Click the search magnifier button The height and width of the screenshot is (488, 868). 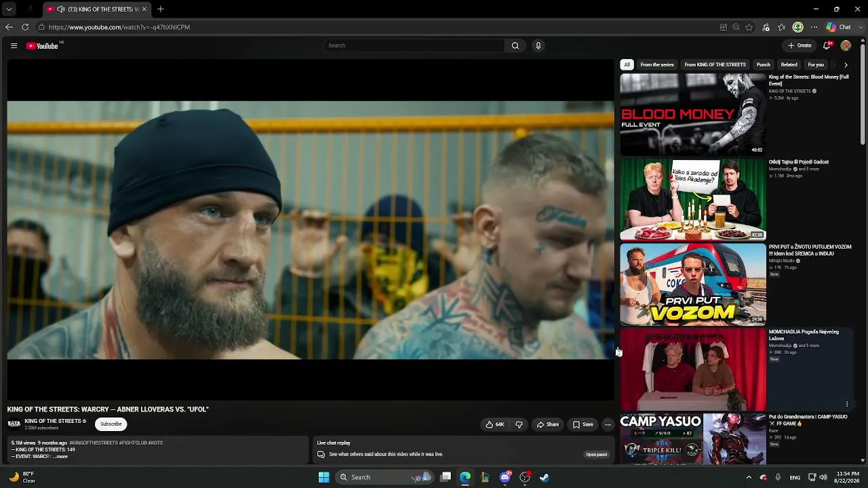pyautogui.click(x=515, y=45)
